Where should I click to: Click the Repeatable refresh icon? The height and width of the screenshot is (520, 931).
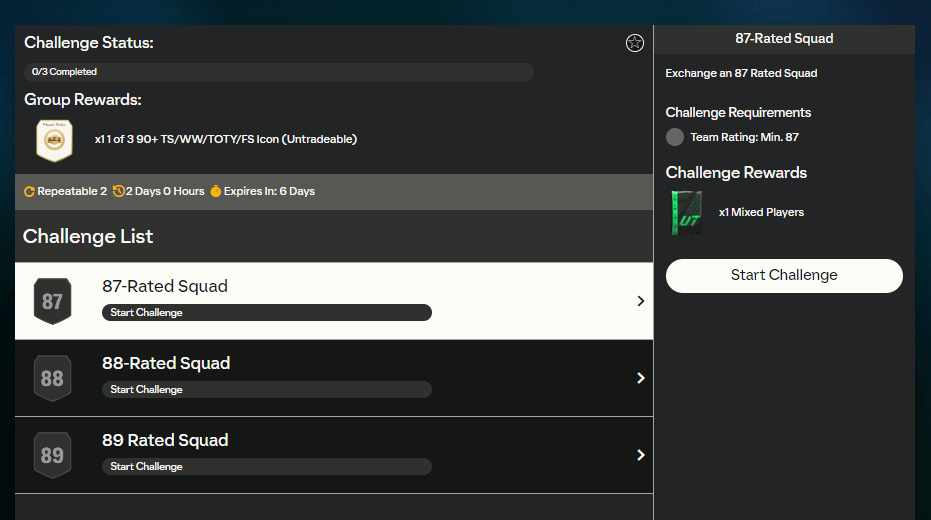[x=30, y=192]
